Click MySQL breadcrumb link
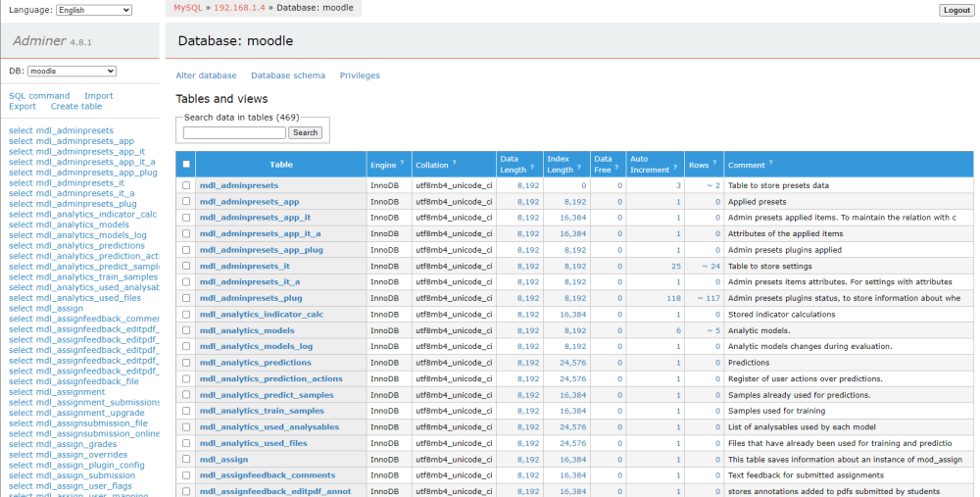 click(x=189, y=8)
